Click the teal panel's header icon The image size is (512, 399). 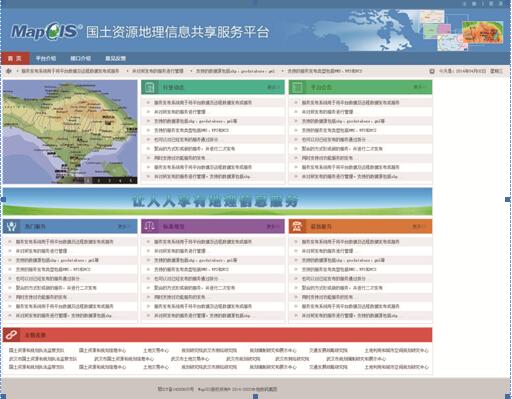(x=150, y=87)
